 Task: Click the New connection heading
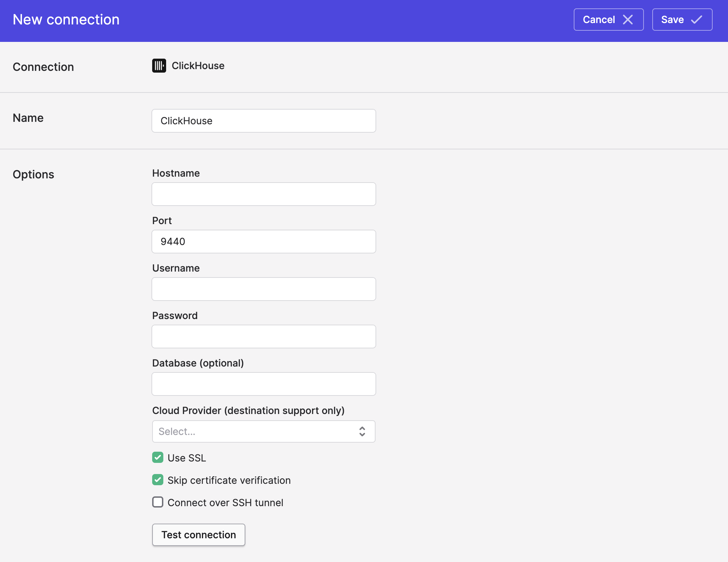66,20
